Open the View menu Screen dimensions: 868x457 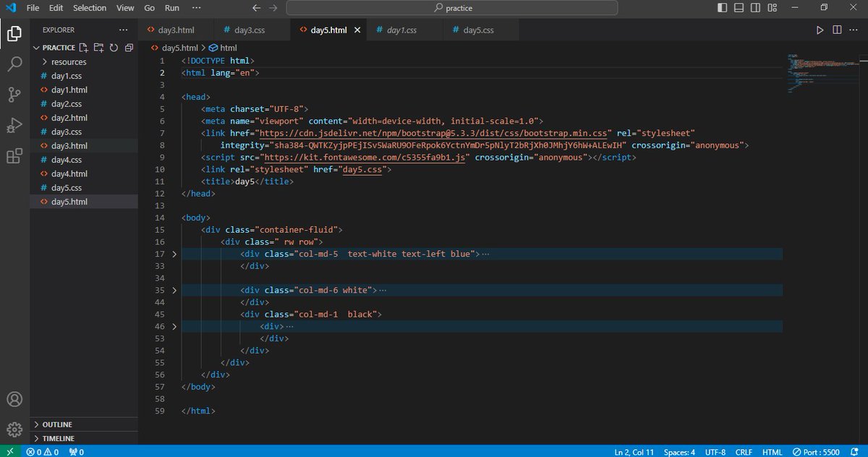coord(125,8)
